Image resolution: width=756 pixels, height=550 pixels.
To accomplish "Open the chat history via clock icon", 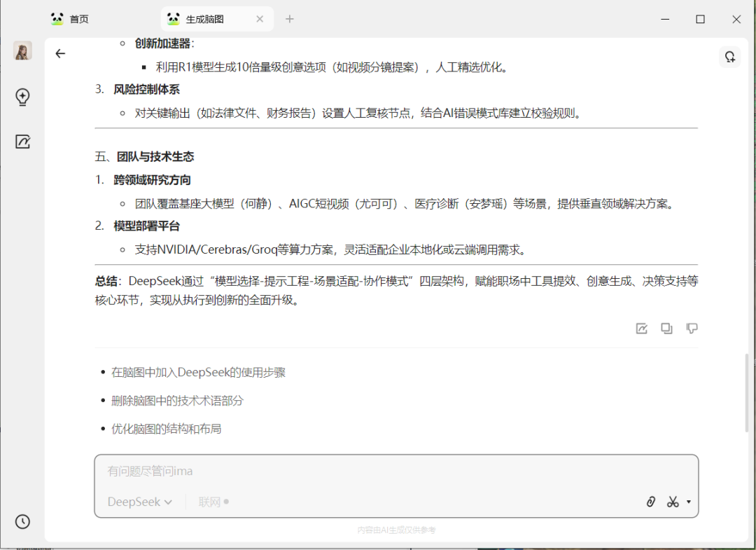I will pos(21,521).
